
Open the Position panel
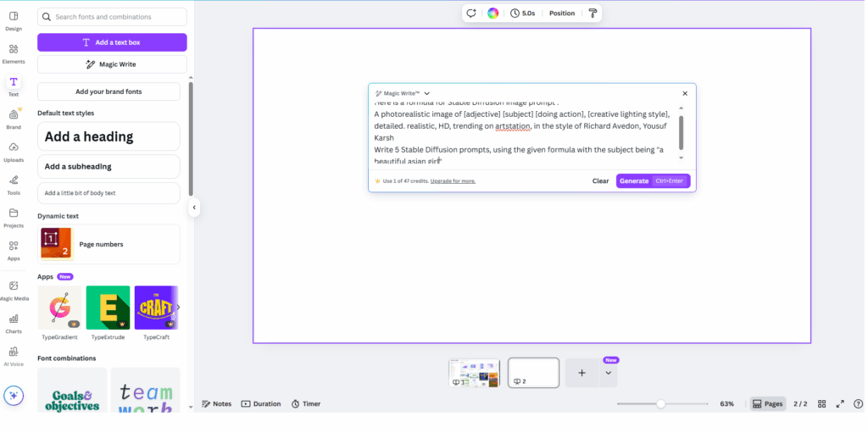click(562, 14)
